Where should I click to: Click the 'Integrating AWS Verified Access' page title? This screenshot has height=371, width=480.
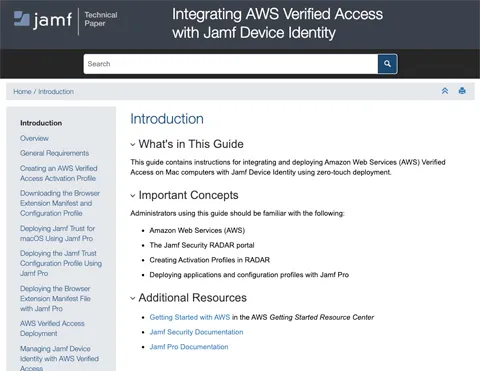(x=277, y=23)
